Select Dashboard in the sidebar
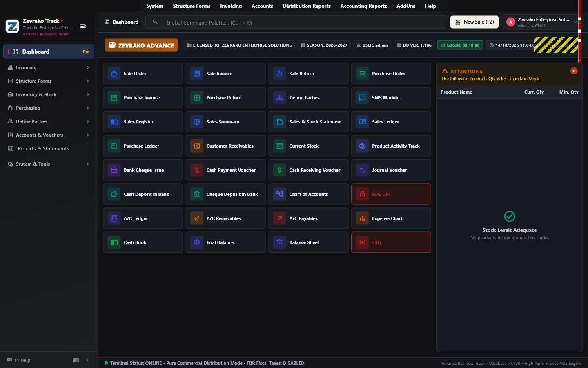Image resolution: width=588 pixels, height=368 pixels. click(49, 52)
